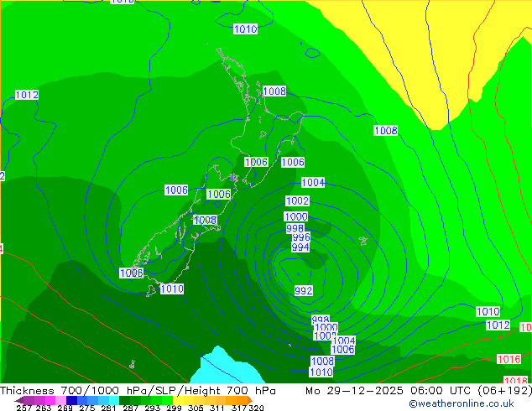Screen dimensions: 532x411
Task: Click the legend value 257
Action: point(24,408)
